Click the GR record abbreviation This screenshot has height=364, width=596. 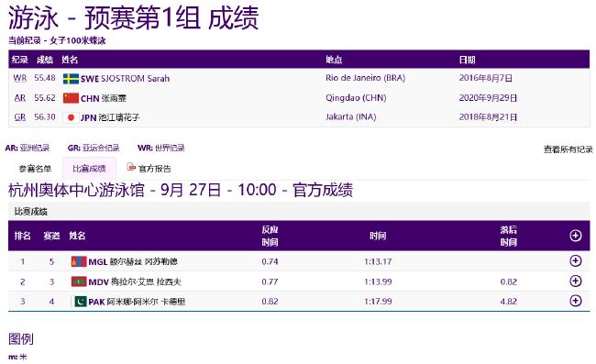[x=20, y=117]
